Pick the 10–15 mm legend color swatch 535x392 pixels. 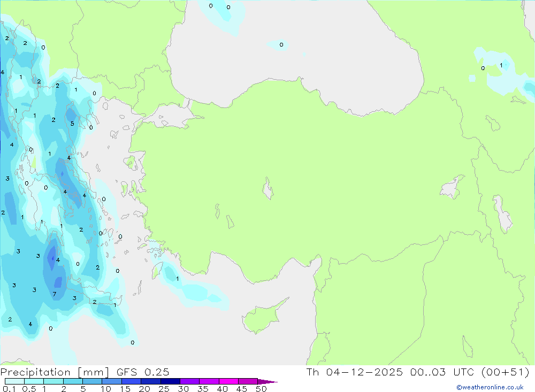tap(112, 381)
